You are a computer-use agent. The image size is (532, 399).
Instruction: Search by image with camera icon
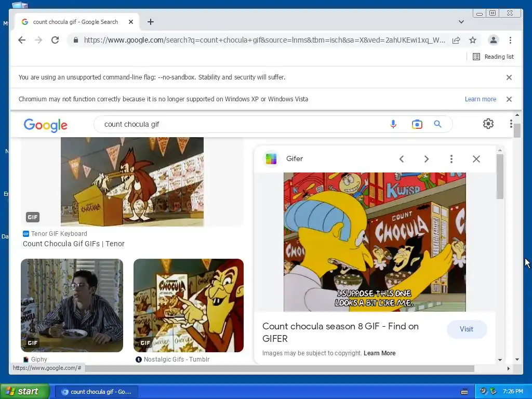(417, 124)
